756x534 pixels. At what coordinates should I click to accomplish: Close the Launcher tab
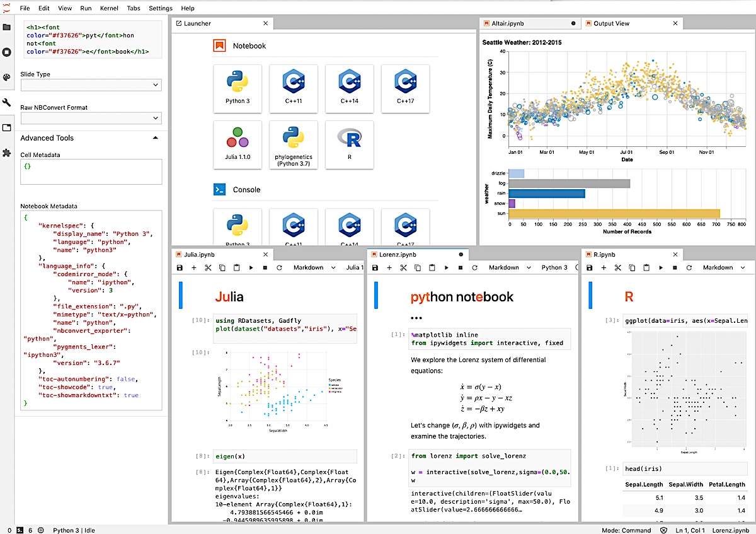click(x=265, y=23)
